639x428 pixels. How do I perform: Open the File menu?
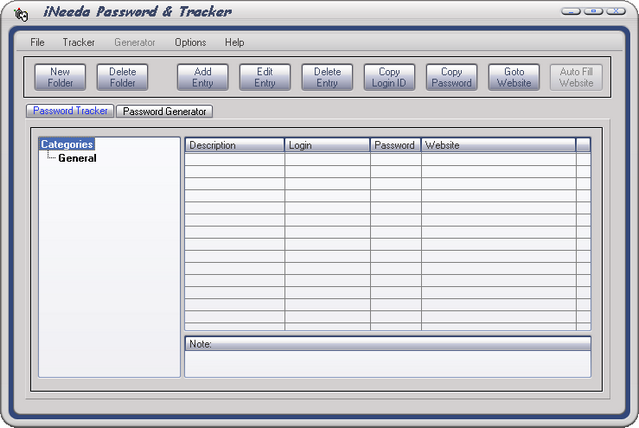click(x=37, y=42)
